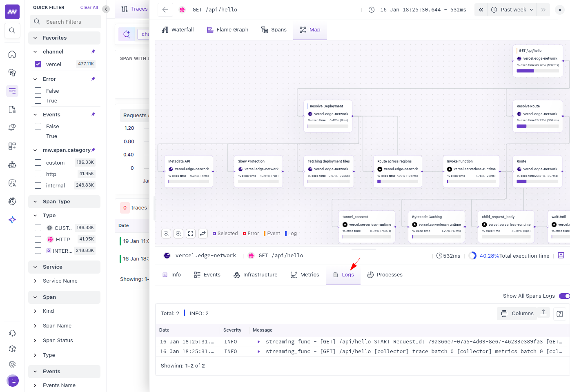Viewport: 570px width, 392px height.
Task: Click the back arrow in trace header
Action: pyautogui.click(x=165, y=10)
